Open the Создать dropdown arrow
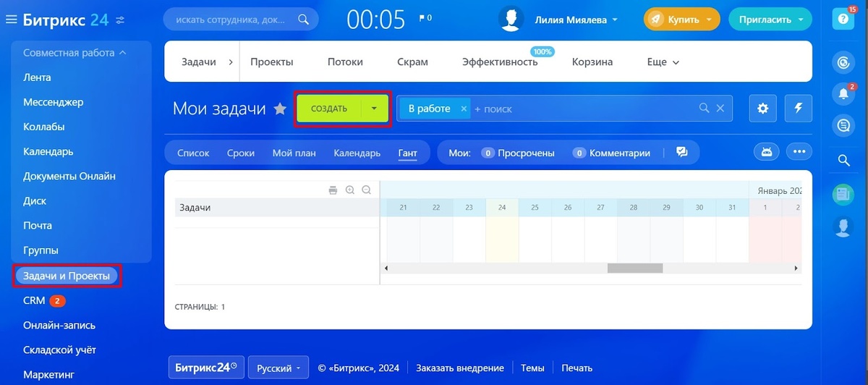This screenshot has height=385, width=868. 374,109
